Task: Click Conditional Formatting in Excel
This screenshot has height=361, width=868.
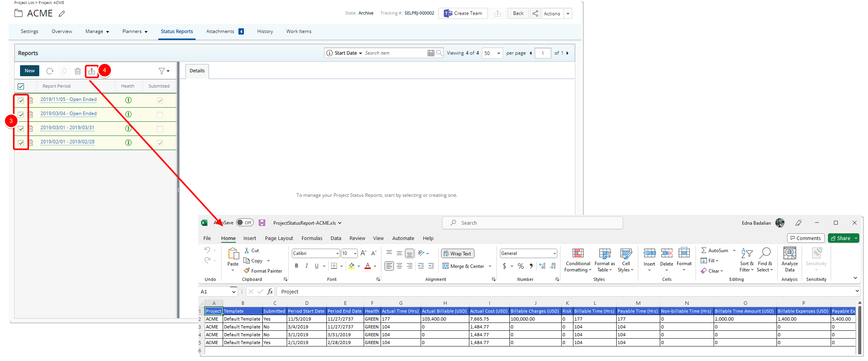Action: (x=578, y=260)
